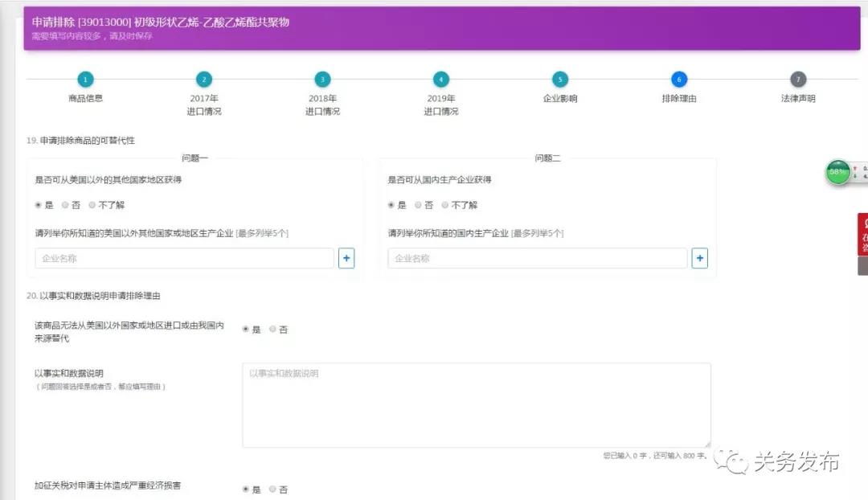
Task: Click 企业名称 field under 问题一
Action: point(184,258)
